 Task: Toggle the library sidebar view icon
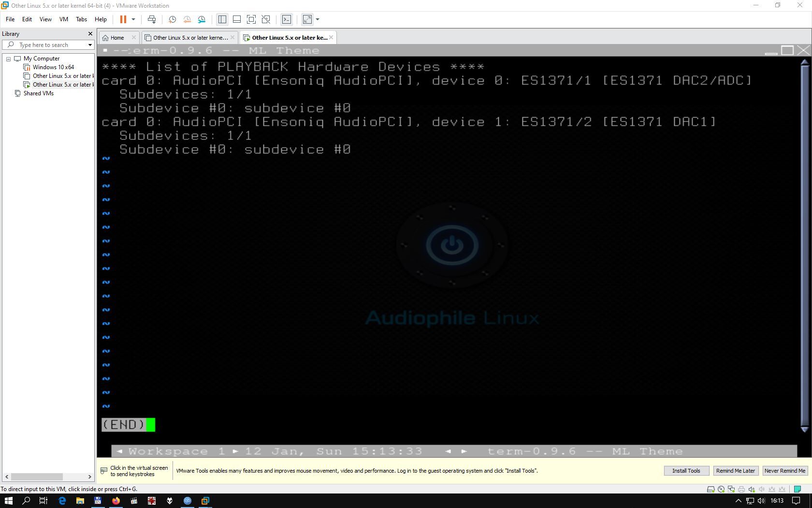pyautogui.click(x=222, y=19)
